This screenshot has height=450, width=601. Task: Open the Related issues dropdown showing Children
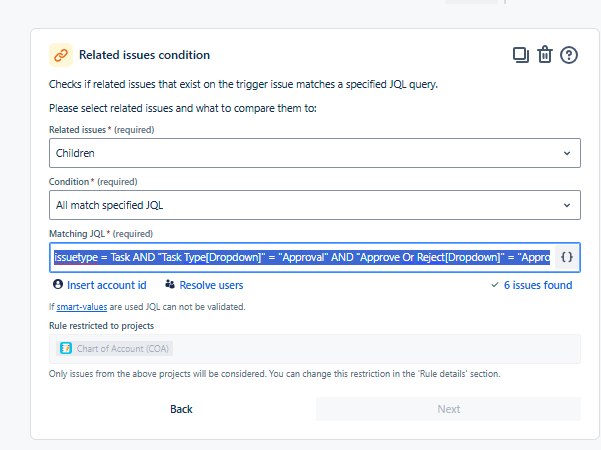point(314,153)
